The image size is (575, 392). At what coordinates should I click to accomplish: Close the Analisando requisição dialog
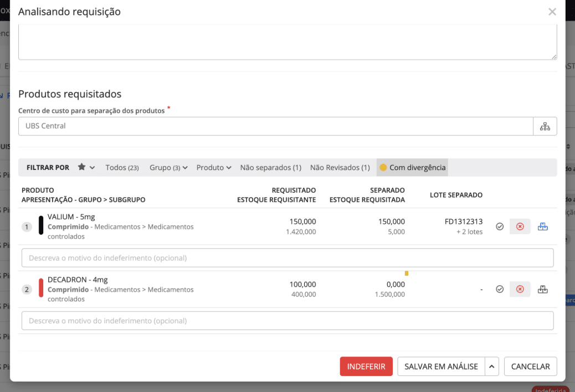click(552, 12)
